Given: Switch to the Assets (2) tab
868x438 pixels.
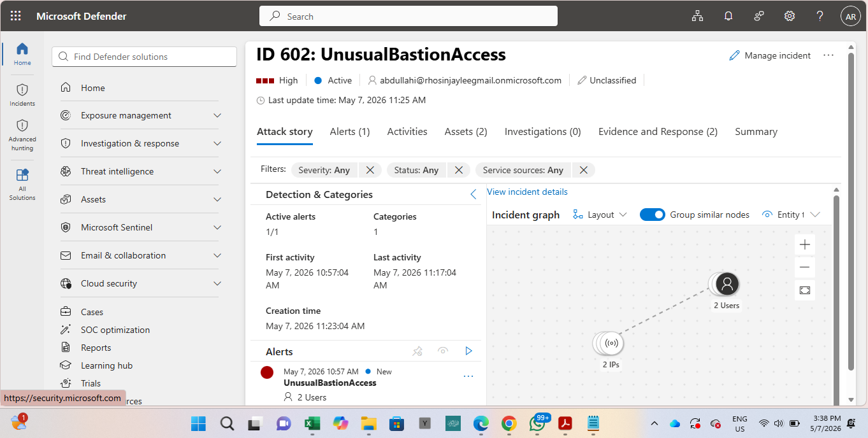Looking at the screenshot, I should [466, 132].
